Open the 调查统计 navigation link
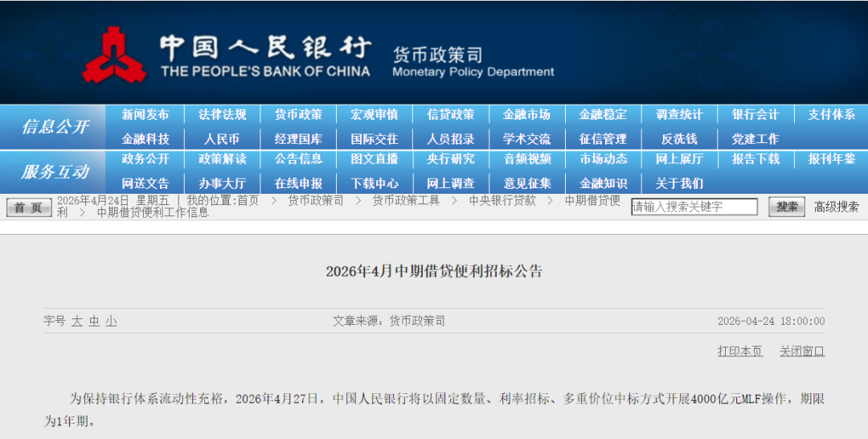This screenshot has height=439, width=868. coord(679,115)
